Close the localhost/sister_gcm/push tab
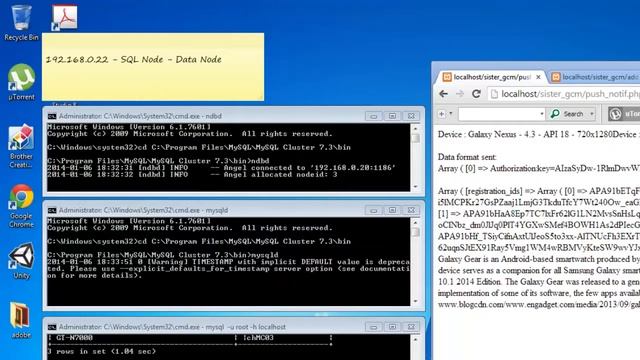The image size is (640, 360). 538,77
